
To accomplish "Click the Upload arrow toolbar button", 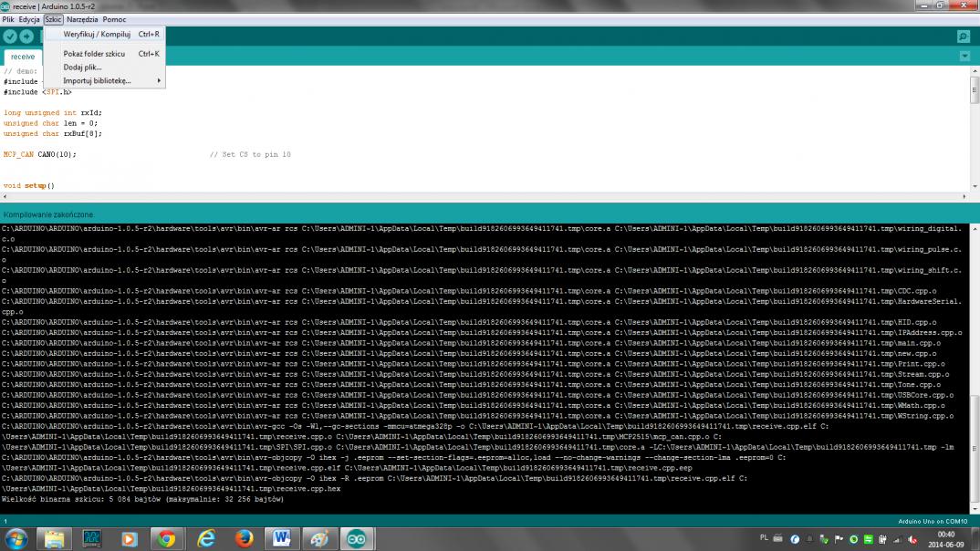I will point(26,36).
